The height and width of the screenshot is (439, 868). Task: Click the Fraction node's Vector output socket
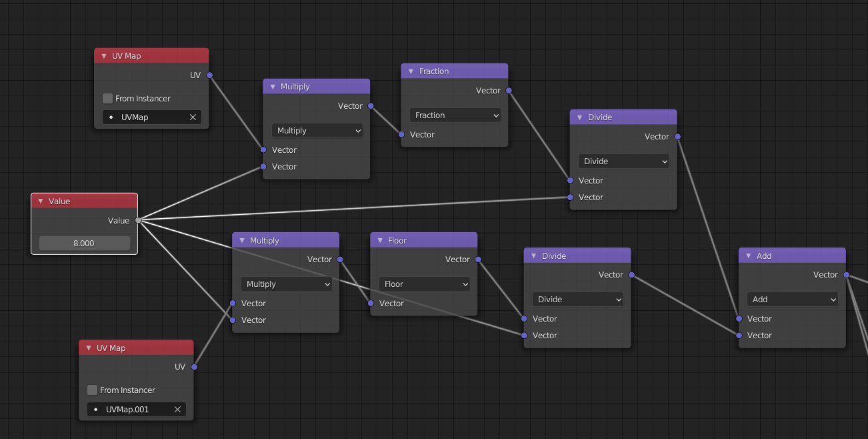(509, 91)
